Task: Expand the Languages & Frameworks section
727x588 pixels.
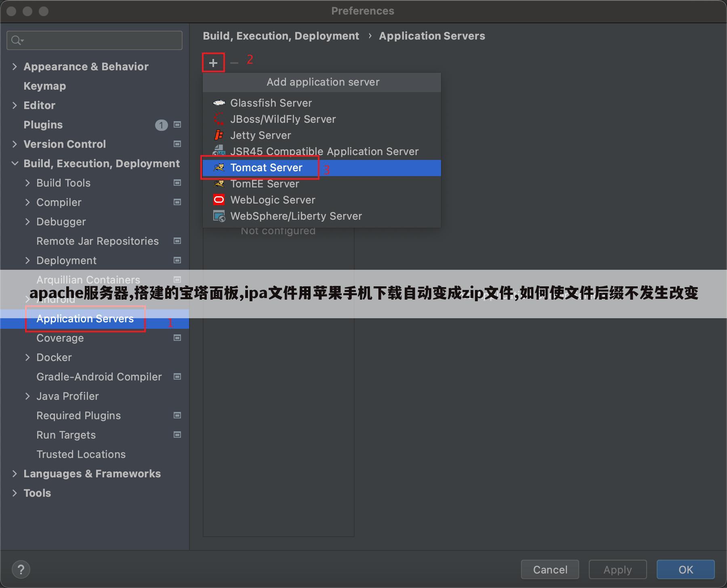Action: click(x=15, y=474)
